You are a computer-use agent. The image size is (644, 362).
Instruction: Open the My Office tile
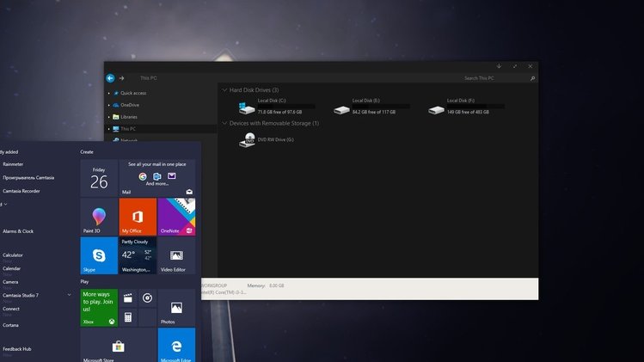138,217
